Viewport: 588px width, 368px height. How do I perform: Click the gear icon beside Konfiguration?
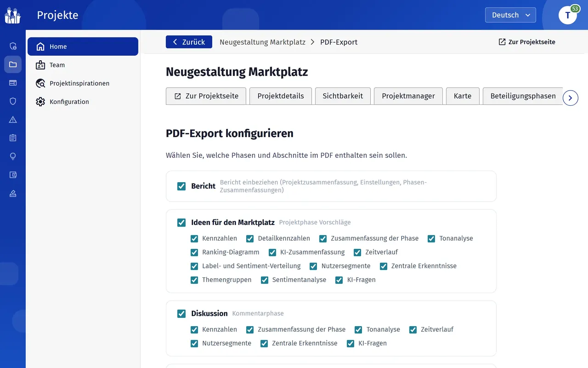40,102
